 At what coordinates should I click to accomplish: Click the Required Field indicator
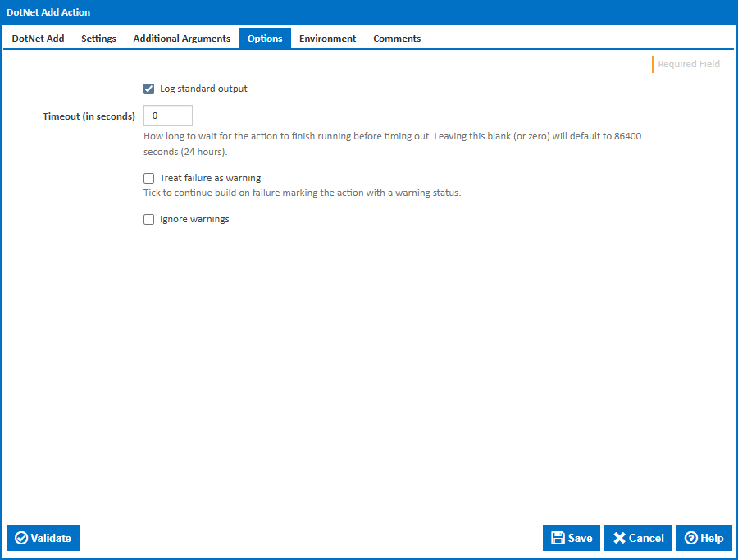(x=689, y=64)
